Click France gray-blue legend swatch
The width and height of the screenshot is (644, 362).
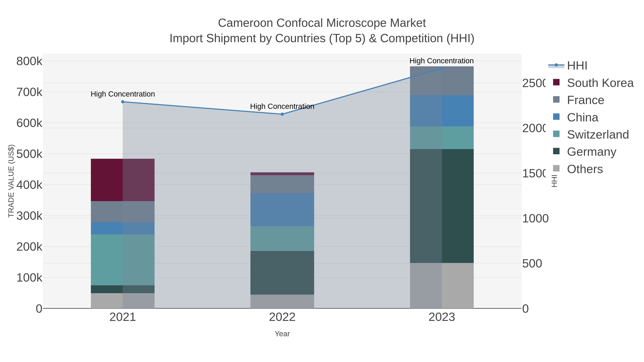coord(556,99)
